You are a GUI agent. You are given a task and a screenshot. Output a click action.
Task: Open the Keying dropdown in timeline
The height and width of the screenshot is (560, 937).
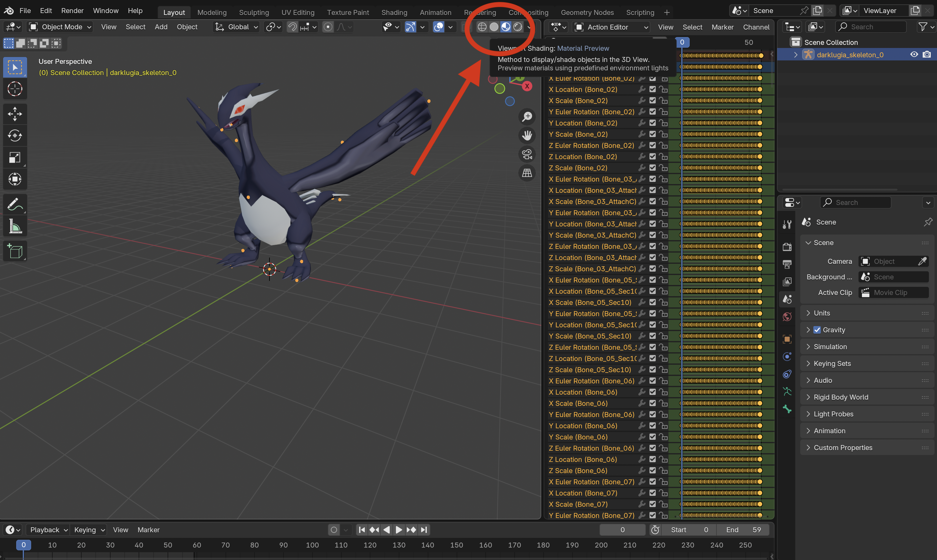point(89,530)
